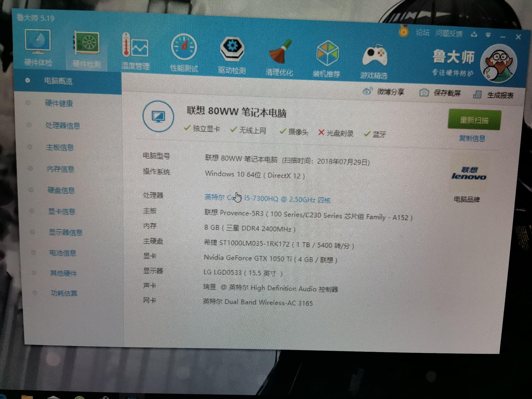
Task: Open 装机推荐 software recommendations
Action: tap(327, 59)
